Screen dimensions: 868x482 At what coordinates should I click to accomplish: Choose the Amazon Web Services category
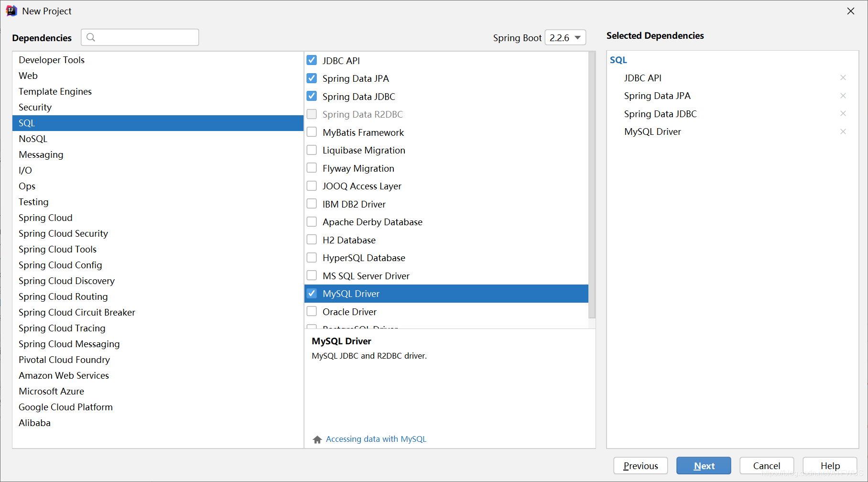(x=158, y=375)
